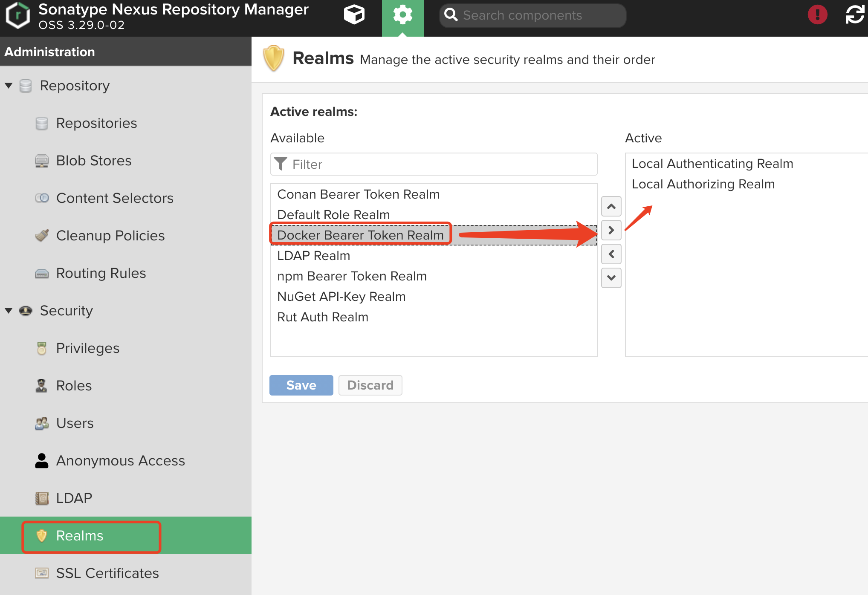This screenshot has height=595, width=868.
Task: Open Users page
Action: pos(75,423)
